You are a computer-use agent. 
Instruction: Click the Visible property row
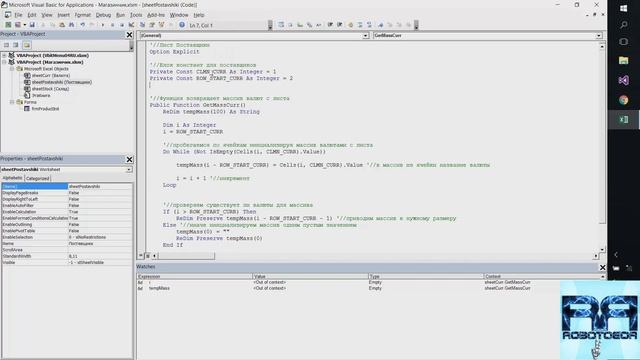[67, 262]
